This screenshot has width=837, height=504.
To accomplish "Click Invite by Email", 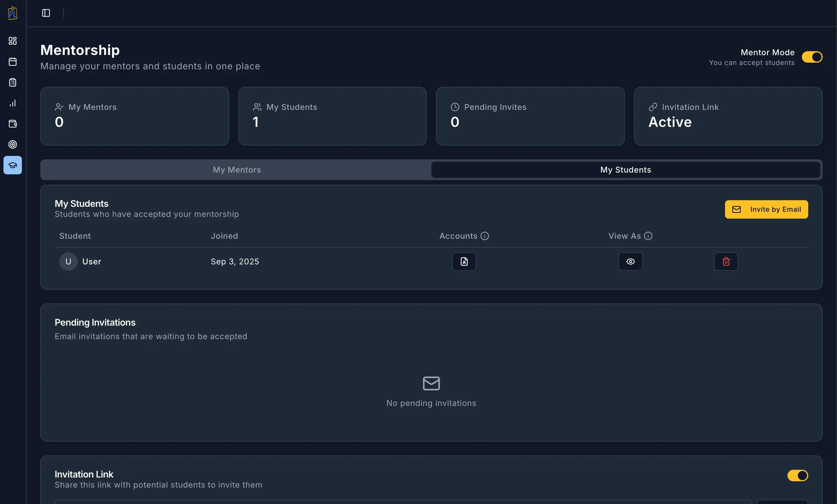I will pyautogui.click(x=766, y=209).
